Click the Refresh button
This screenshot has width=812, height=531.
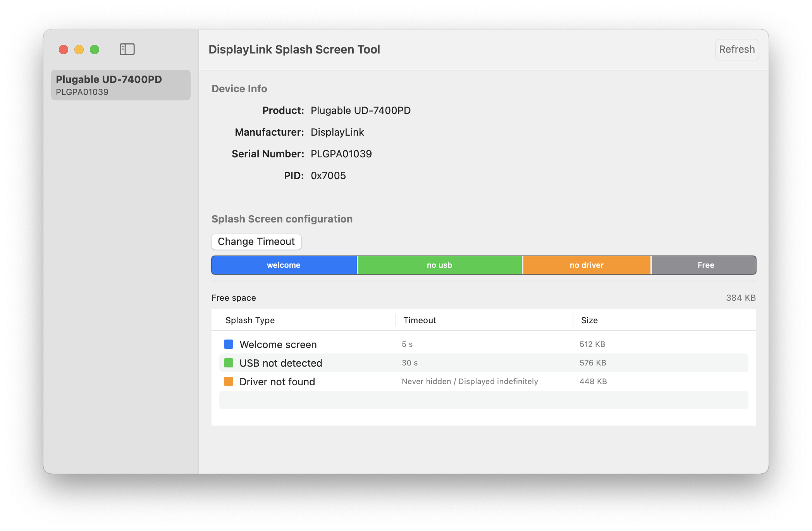coord(737,49)
